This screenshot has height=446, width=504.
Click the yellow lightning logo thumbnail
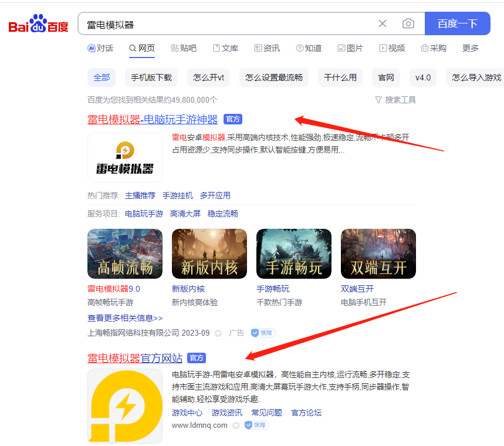125,406
